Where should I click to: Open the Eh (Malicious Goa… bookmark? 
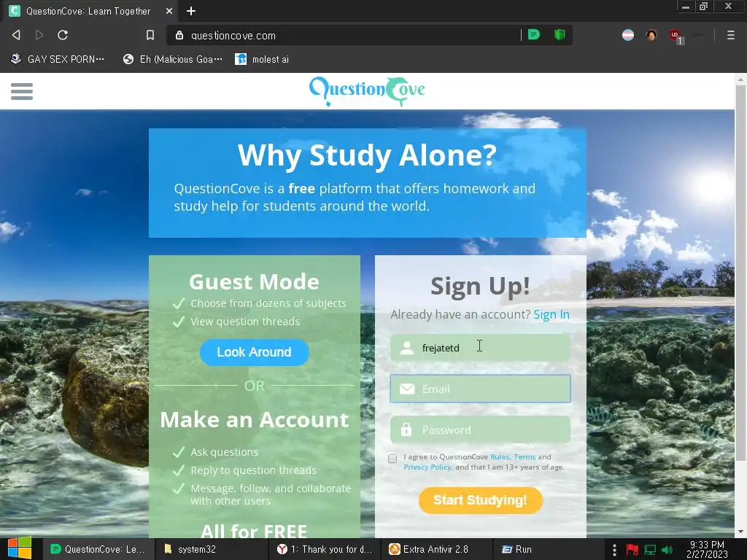coord(172,59)
